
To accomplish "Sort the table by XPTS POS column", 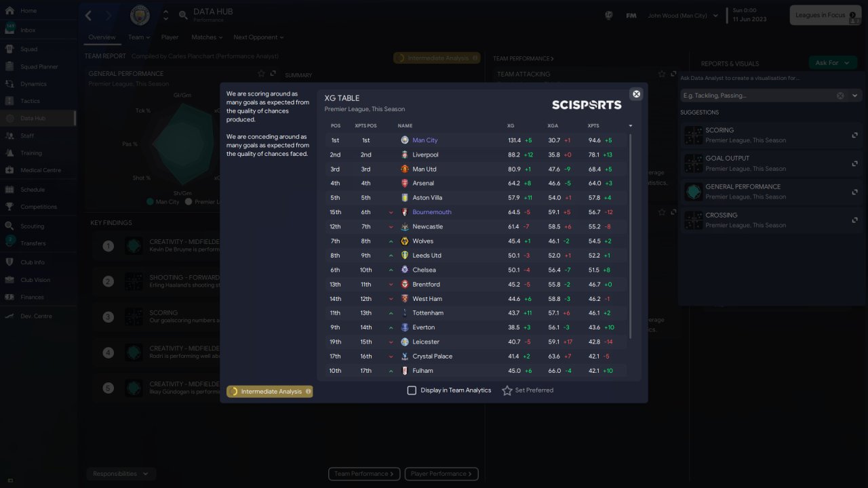I will pos(366,126).
